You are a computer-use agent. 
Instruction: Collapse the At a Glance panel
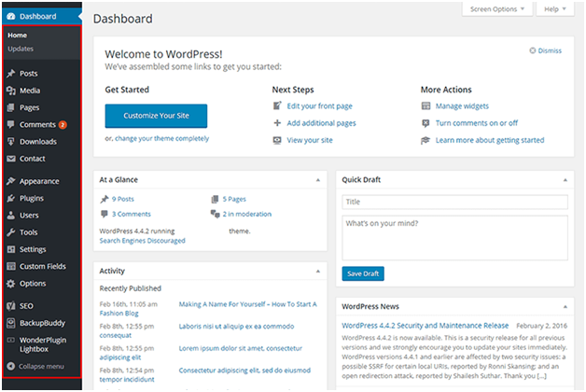click(x=317, y=180)
